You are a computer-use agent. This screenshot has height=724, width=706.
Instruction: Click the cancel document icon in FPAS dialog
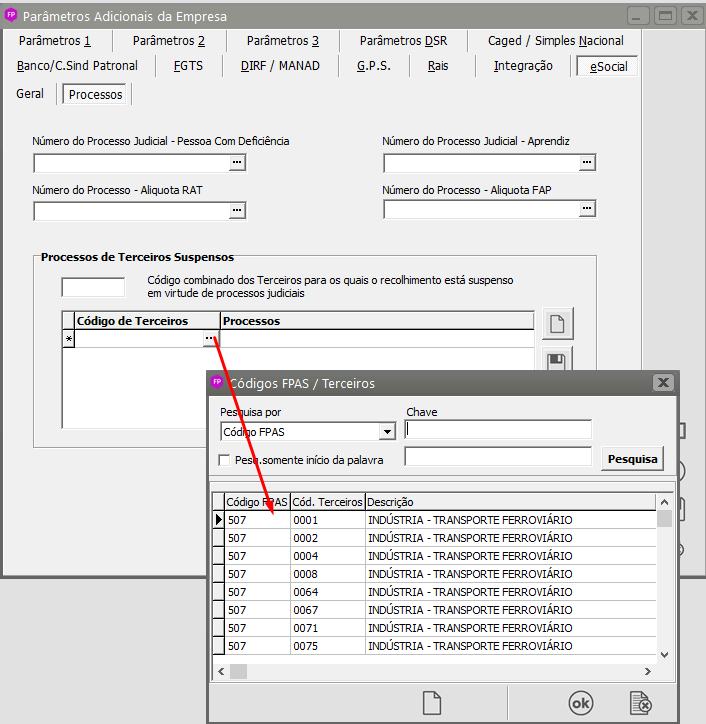click(x=641, y=703)
